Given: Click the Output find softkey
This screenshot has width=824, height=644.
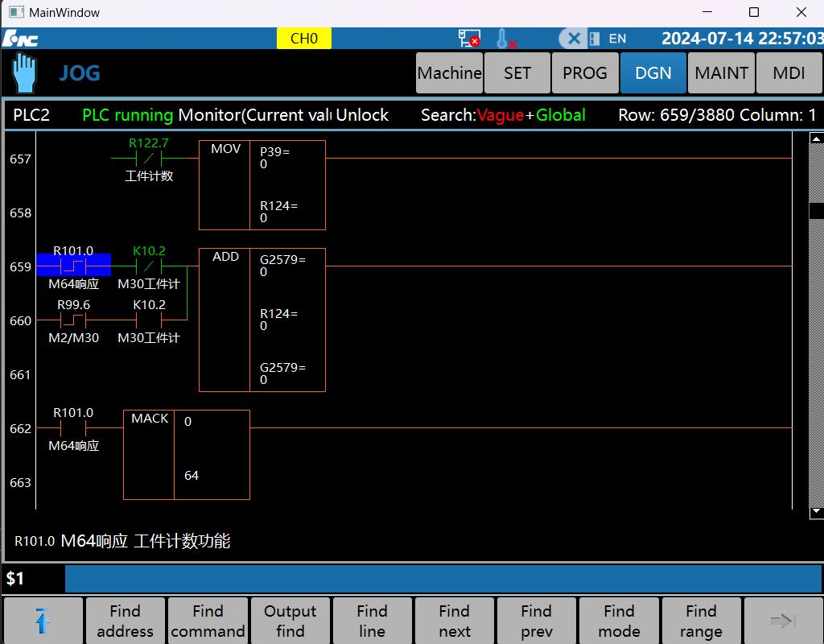Looking at the screenshot, I should (x=290, y=621).
